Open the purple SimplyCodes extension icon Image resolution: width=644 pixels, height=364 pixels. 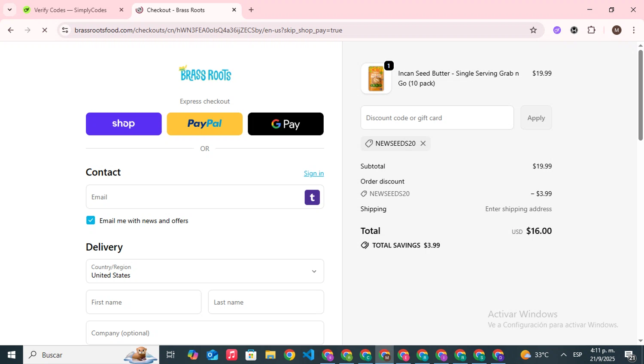click(557, 30)
